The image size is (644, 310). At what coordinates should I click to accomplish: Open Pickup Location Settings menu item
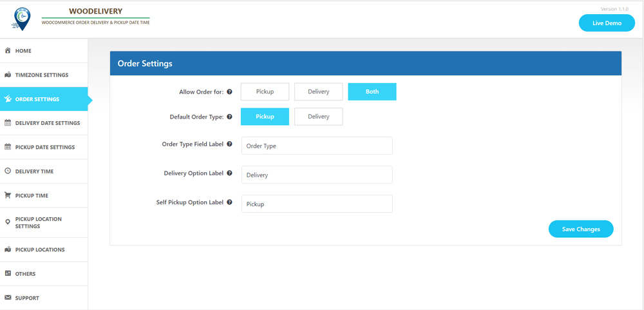39,222
